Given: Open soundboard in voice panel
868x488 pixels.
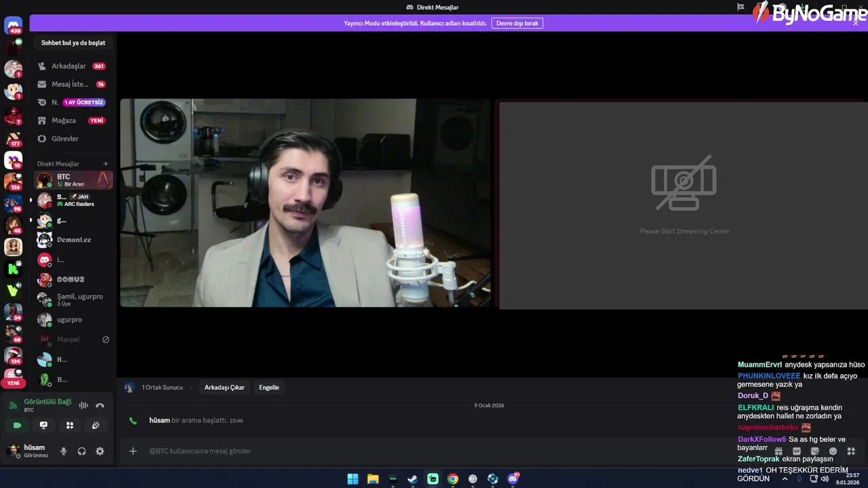Looking at the screenshot, I should (x=96, y=425).
